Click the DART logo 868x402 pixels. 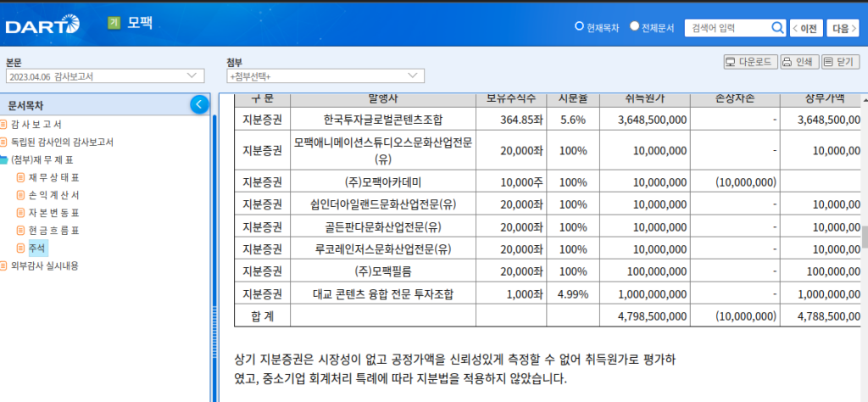coord(42,25)
